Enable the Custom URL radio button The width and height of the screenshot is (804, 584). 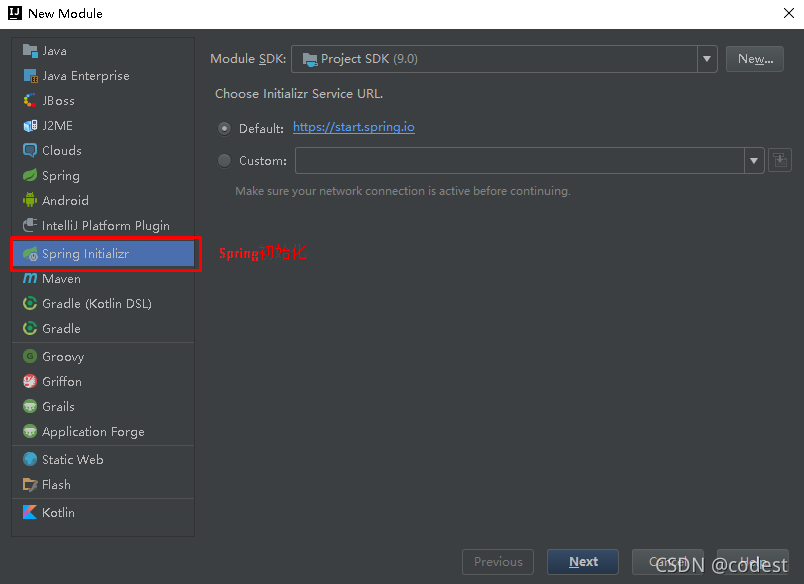(224, 160)
